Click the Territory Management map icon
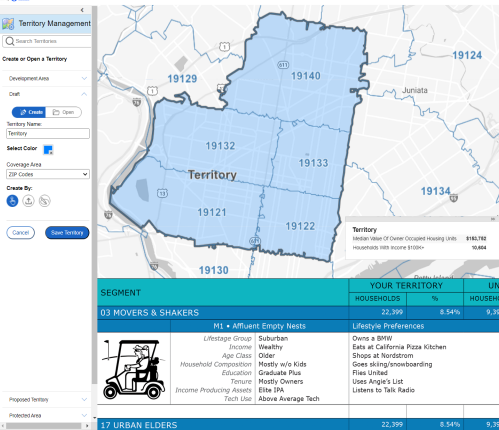499x430 pixels. (8, 24)
